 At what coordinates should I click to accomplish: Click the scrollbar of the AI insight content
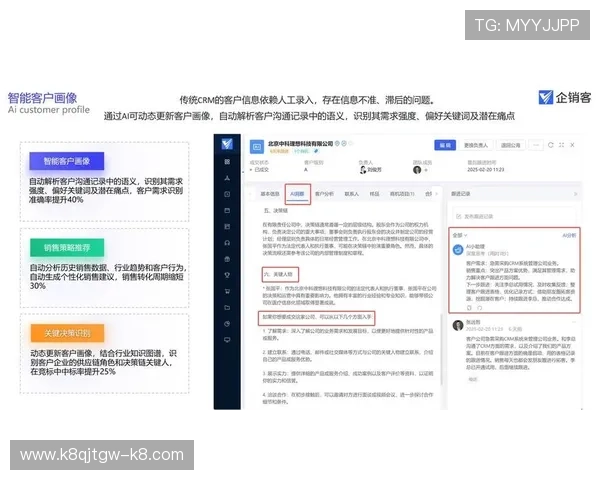coord(441,349)
